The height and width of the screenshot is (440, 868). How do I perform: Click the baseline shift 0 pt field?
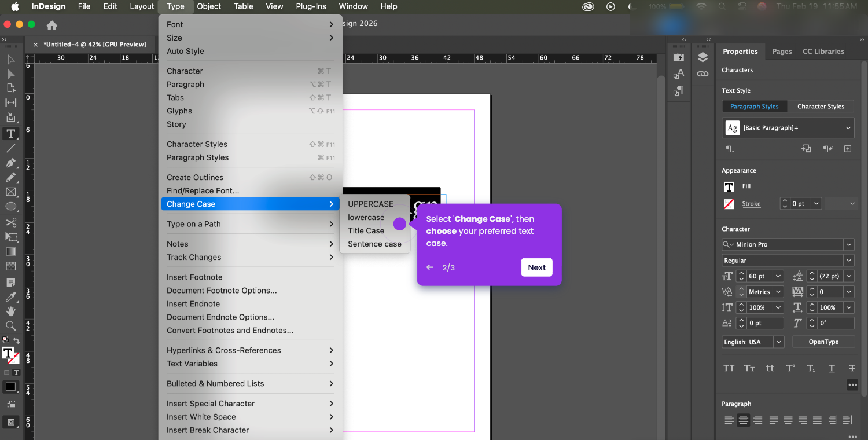[764, 323]
